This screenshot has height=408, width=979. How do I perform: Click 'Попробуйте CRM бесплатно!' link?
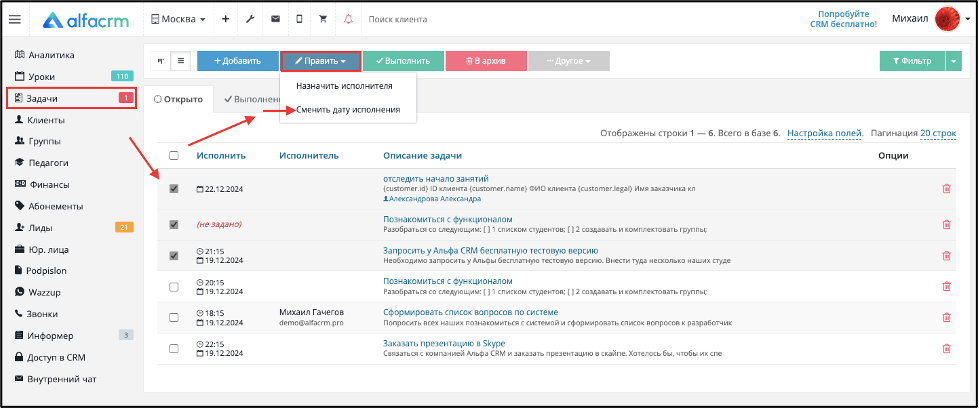pos(843,19)
